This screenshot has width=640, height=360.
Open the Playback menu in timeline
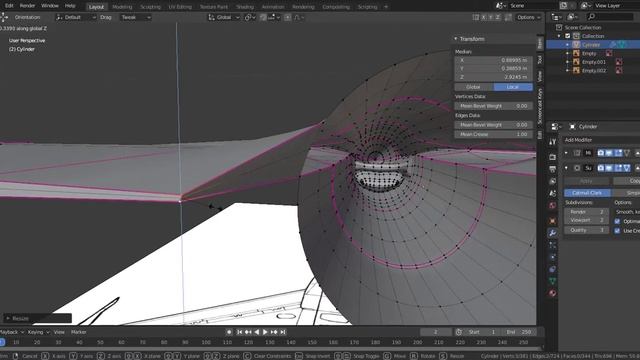tap(11, 332)
